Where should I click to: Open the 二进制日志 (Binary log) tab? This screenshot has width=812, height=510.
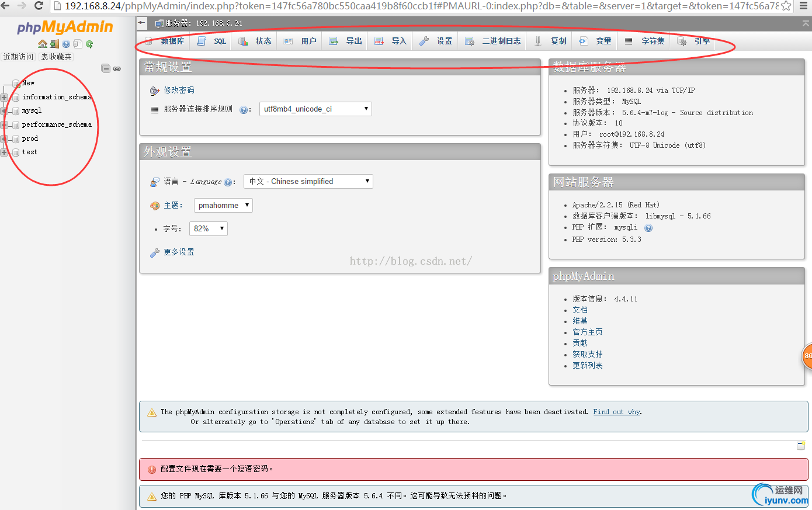tap(492, 41)
